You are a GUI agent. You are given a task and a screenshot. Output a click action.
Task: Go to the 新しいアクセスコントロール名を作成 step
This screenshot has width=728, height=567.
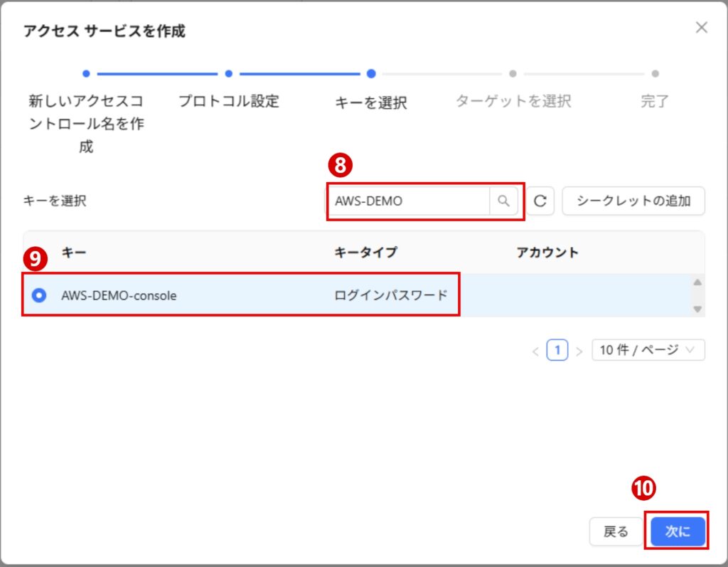[86, 123]
